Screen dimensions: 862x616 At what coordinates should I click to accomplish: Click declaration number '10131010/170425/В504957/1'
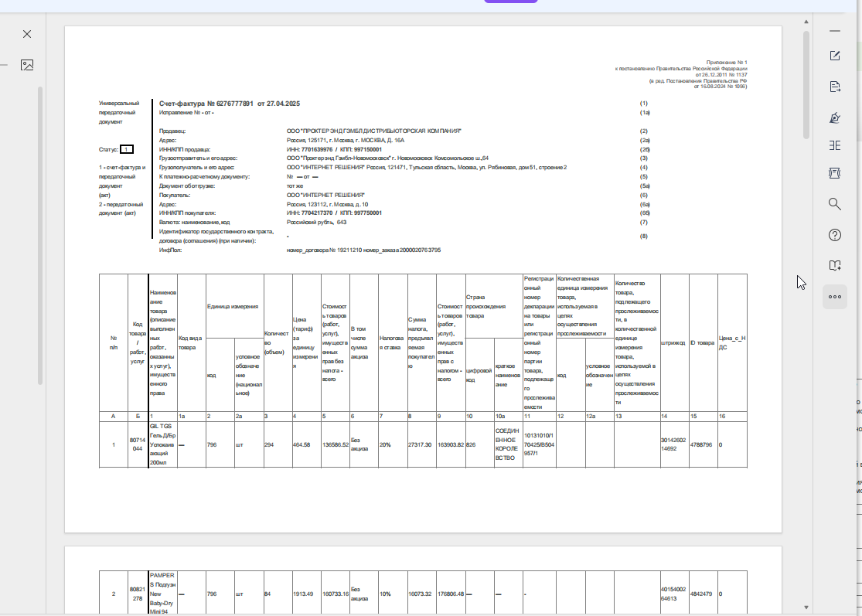pos(539,444)
